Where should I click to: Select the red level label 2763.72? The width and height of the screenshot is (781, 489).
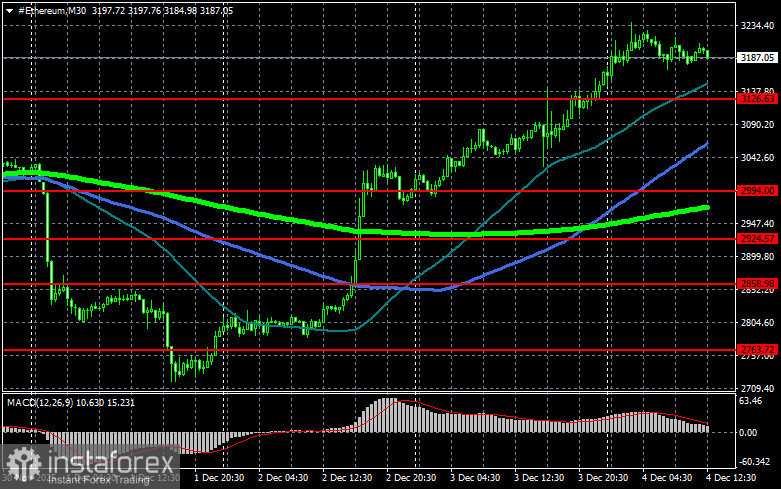point(757,350)
